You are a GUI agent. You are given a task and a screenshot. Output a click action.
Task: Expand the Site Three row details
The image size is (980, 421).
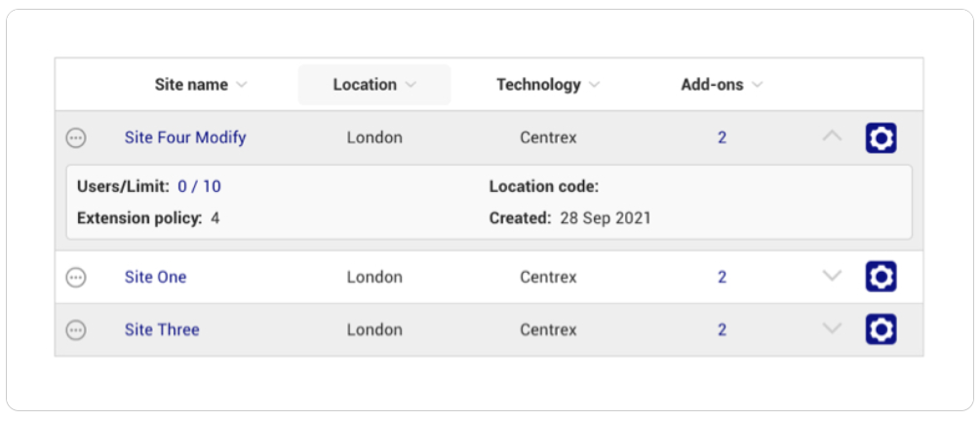pyautogui.click(x=832, y=327)
